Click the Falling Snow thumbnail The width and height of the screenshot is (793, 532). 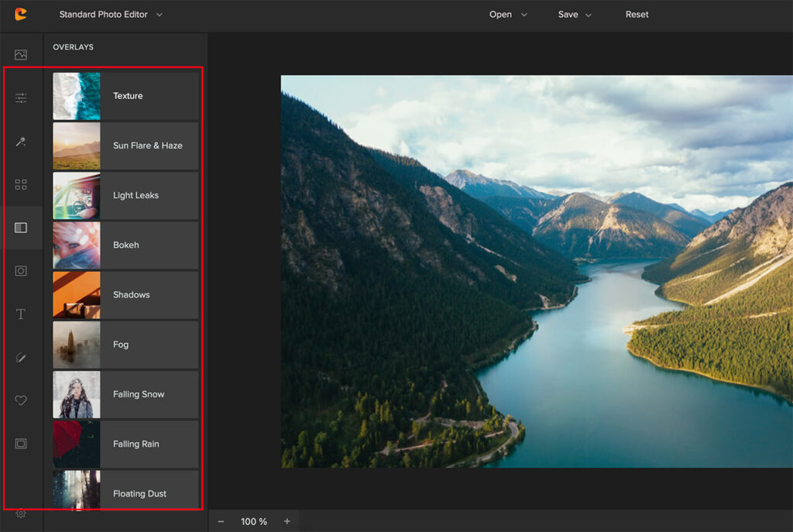click(77, 394)
